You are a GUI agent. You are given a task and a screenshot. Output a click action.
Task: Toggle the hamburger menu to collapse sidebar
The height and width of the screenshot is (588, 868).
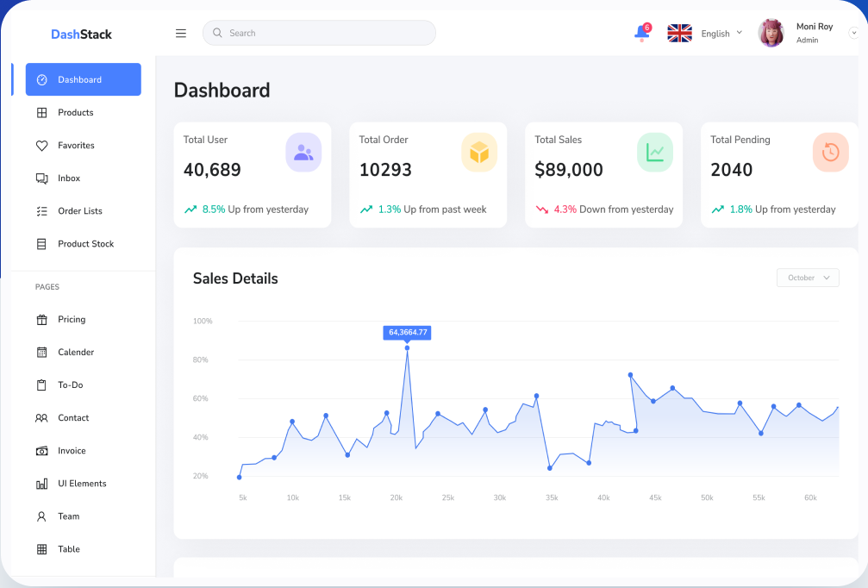point(181,34)
